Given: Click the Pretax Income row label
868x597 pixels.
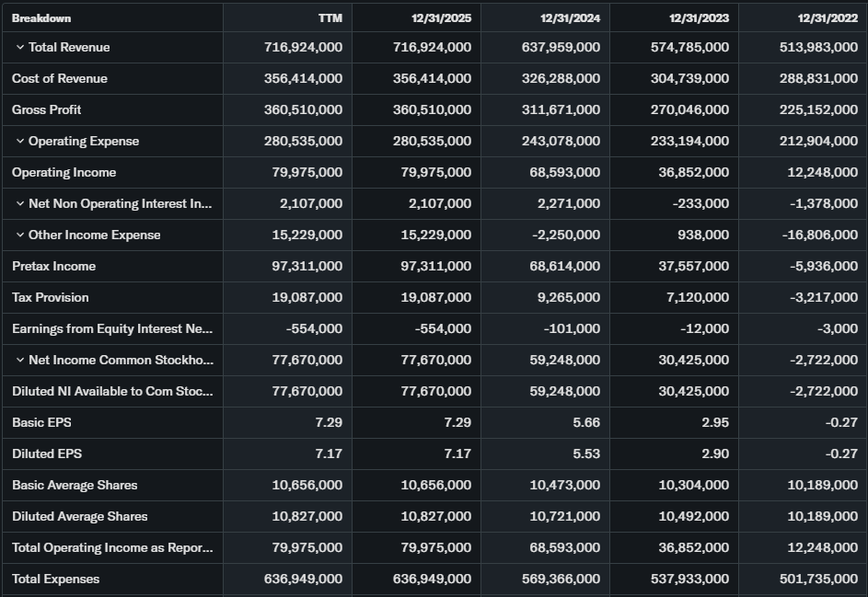Looking at the screenshot, I should (53, 266).
